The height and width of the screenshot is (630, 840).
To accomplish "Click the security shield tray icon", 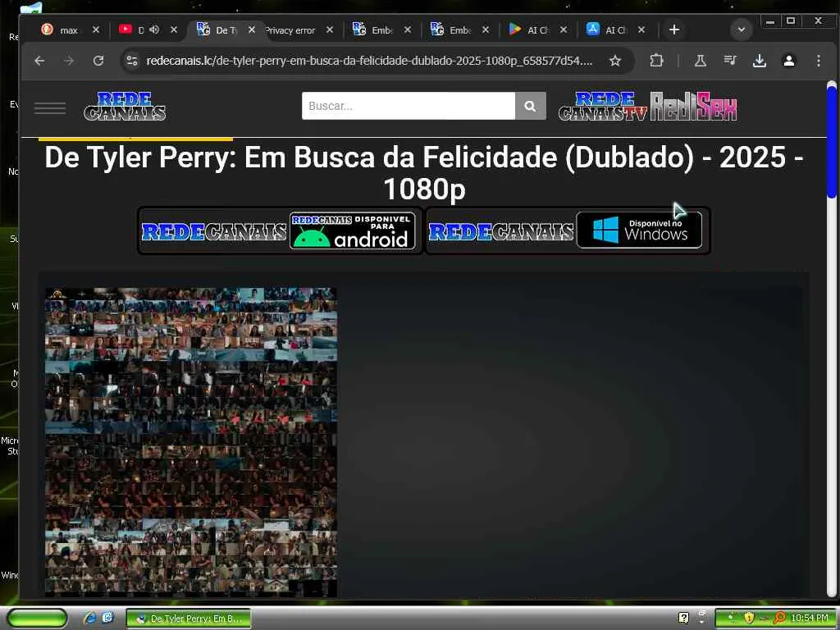I will pos(749,619).
